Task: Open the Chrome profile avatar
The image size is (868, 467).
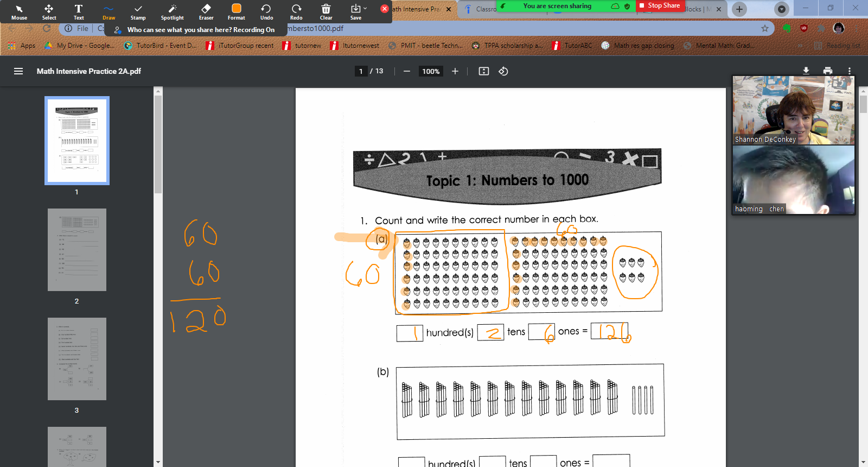Action: click(839, 28)
